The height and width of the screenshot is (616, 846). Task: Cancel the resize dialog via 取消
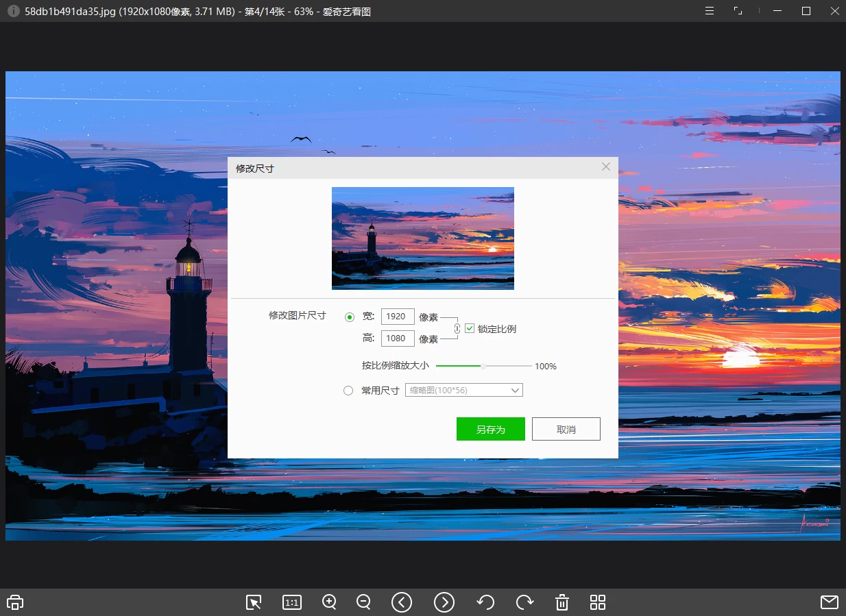pos(566,429)
